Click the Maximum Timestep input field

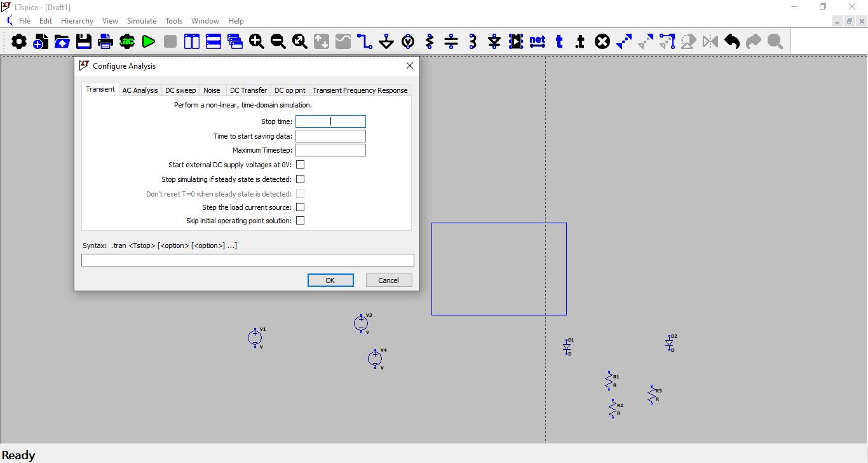coord(330,150)
